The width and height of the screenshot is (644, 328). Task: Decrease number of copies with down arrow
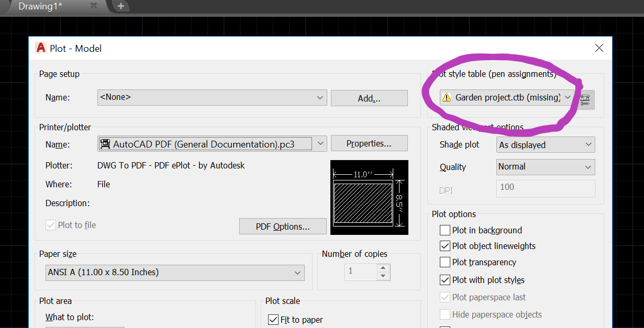383,276
